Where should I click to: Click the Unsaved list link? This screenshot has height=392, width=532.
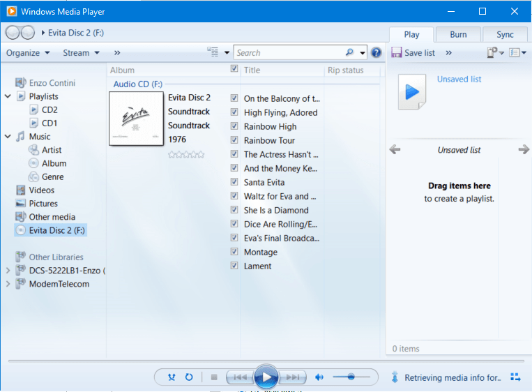coord(459,79)
